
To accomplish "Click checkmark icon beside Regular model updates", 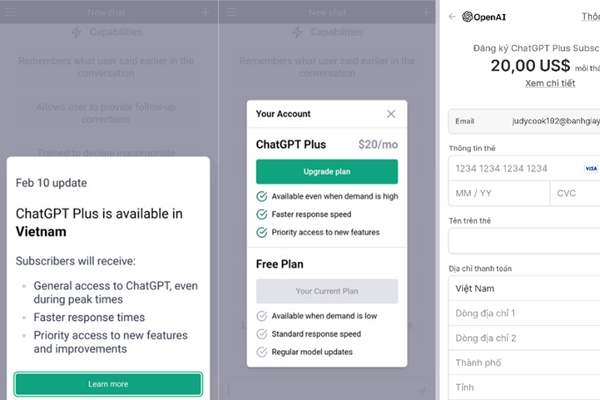I will [262, 352].
